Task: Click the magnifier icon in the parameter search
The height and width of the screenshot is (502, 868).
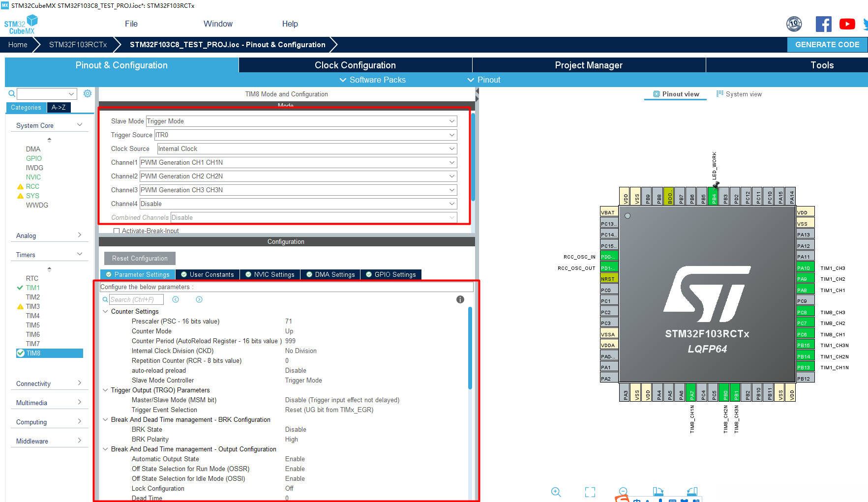Action: coord(105,299)
